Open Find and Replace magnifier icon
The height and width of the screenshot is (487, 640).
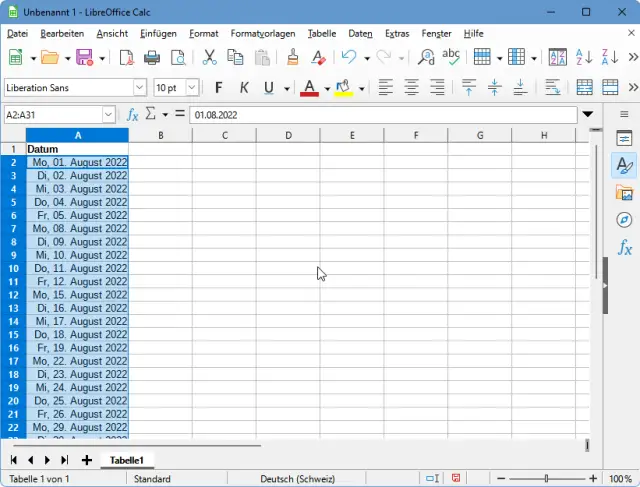tap(428, 58)
